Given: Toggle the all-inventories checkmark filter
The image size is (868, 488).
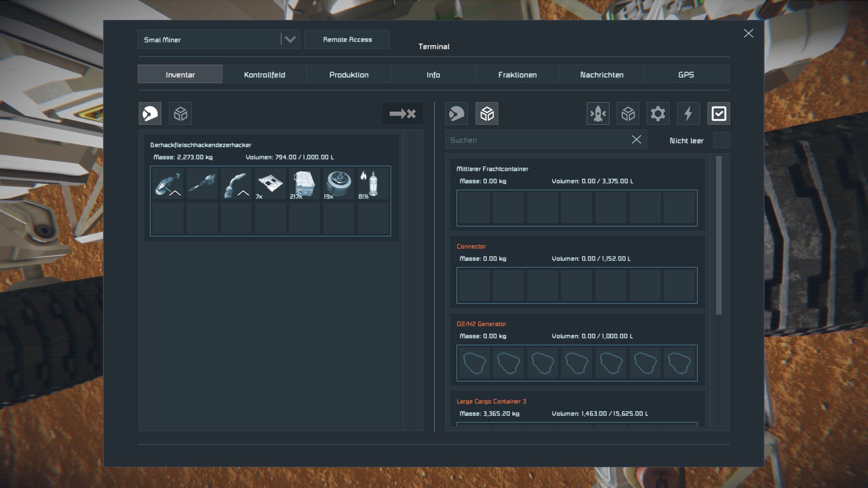Looking at the screenshot, I should coord(718,113).
